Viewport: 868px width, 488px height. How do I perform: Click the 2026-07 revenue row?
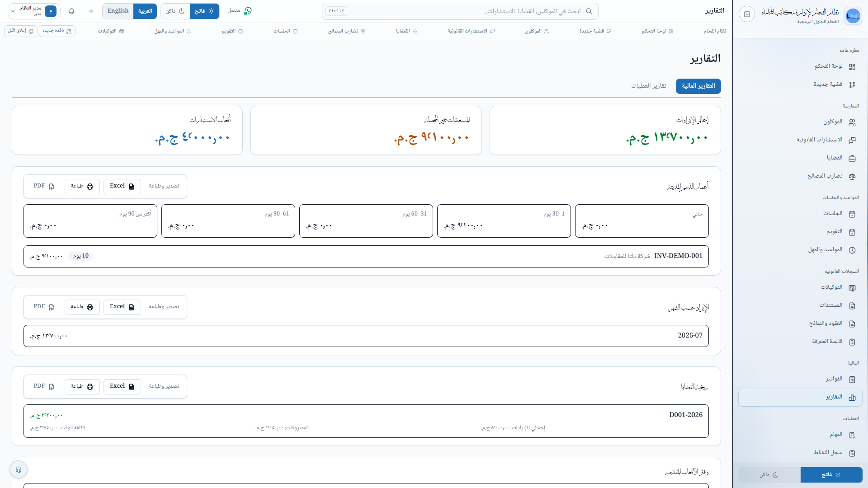click(x=366, y=336)
